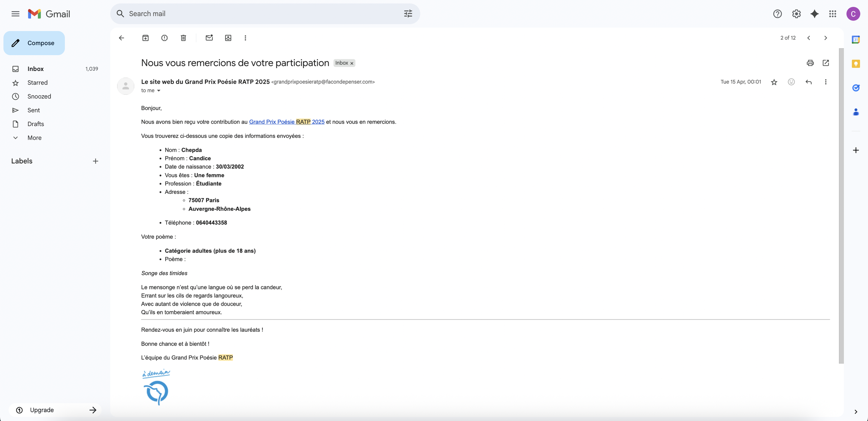The image size is (868, 421).
Task: Go back to the inbox list
Action: tap(121, 38)
